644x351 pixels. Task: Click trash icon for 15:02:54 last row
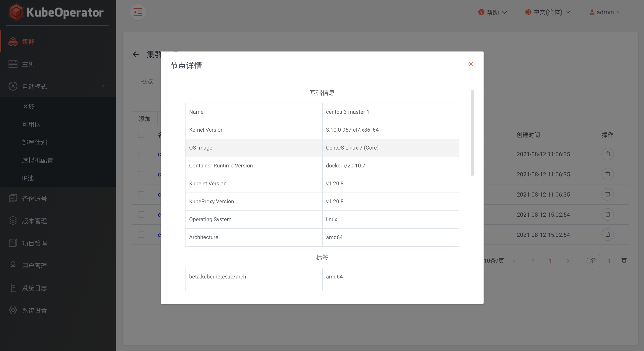[607, 235]
